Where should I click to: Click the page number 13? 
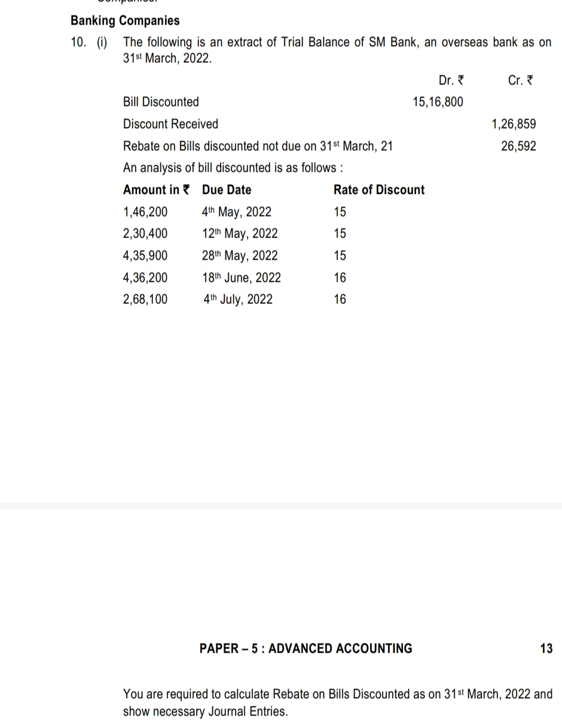[546, 648]
